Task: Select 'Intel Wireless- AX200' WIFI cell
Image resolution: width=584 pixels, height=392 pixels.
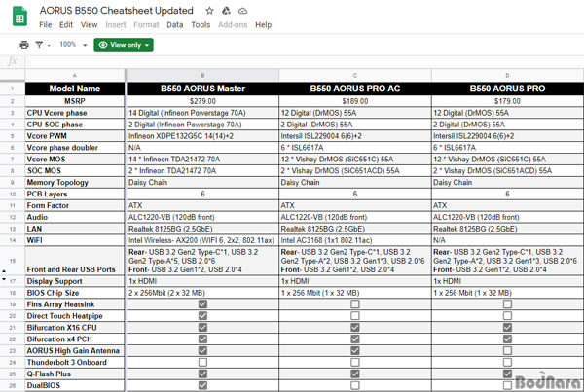Action: (202, 240)
